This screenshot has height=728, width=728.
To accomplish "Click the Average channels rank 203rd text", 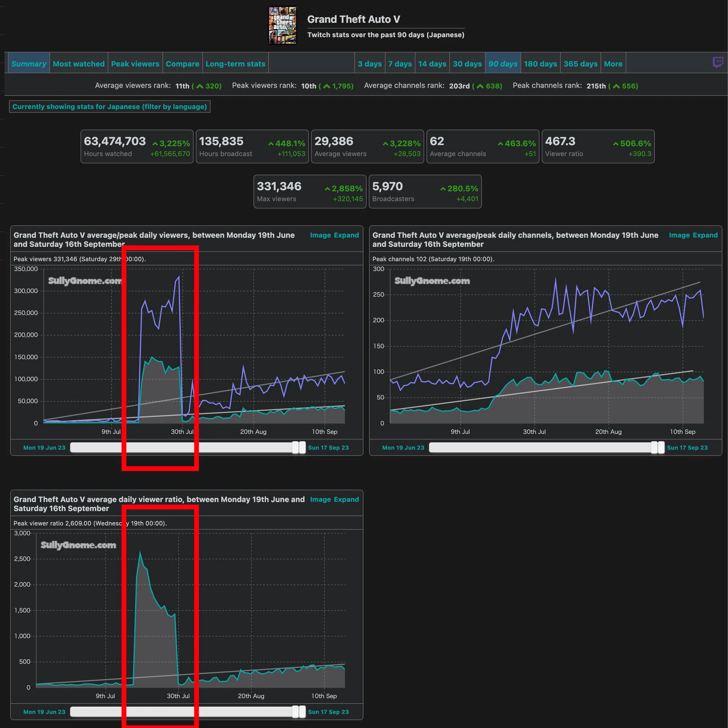I will point(433,86).
